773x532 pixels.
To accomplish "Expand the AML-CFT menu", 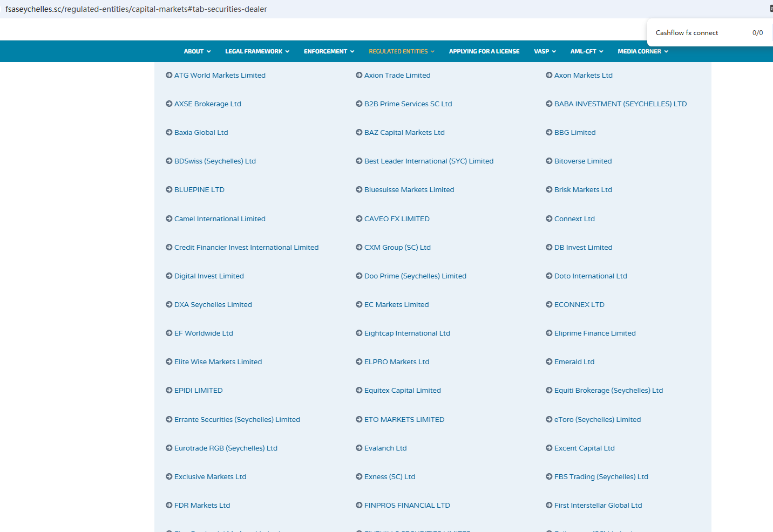I will pos(587,52).
